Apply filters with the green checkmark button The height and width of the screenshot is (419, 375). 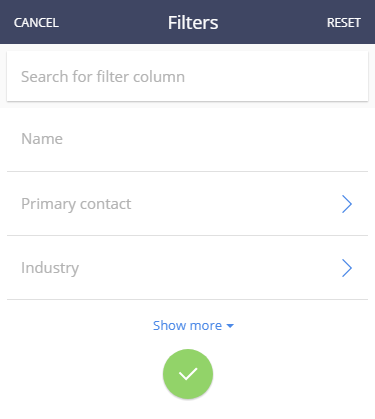coord(188,374)
